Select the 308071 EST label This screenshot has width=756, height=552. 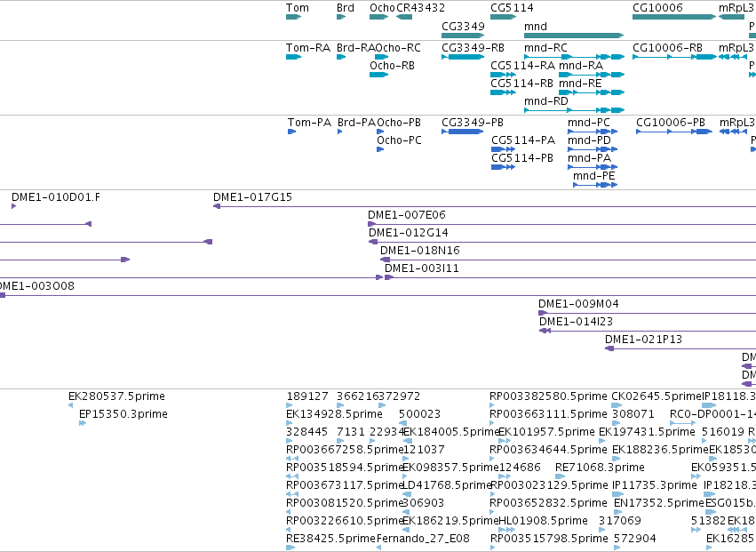[x=633, y=414]
